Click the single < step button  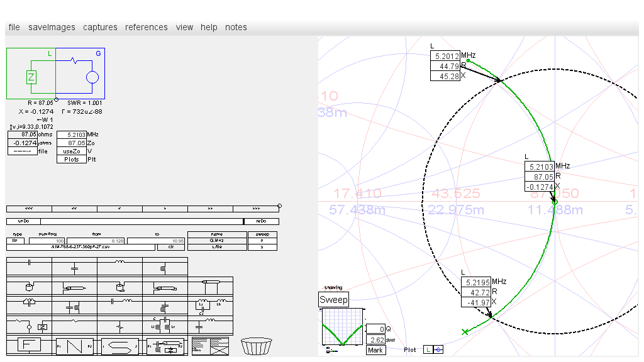[119, 209]
